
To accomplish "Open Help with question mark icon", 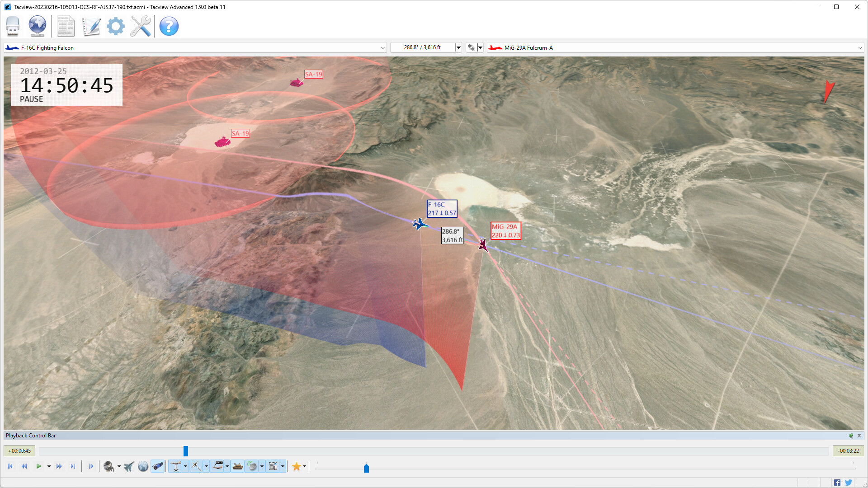I will tap(169, 26).
